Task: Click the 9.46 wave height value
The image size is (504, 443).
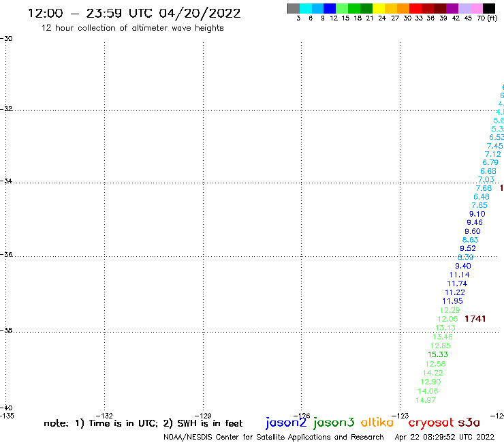Action: click(x=475, y=223)
